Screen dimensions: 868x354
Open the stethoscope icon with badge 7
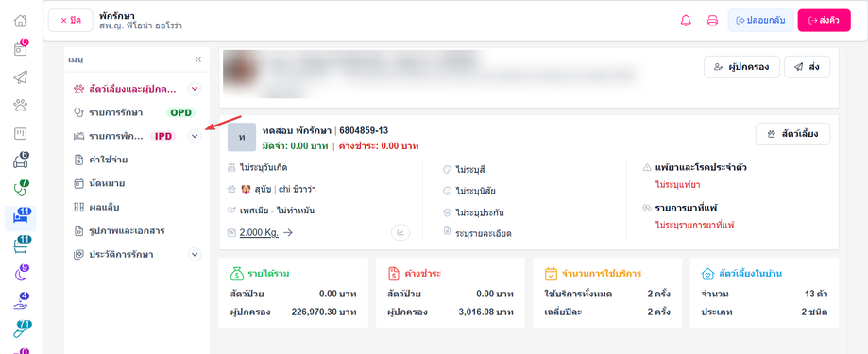[20, 189]
